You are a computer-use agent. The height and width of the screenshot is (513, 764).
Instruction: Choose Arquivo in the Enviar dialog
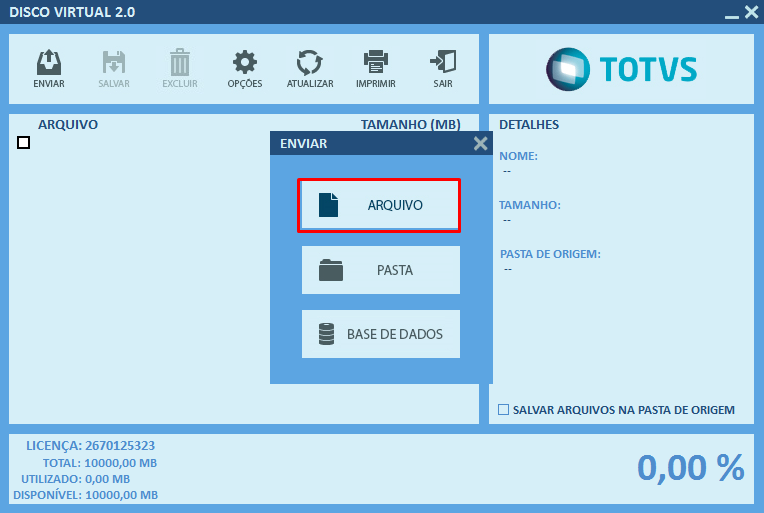[x=379, y=205]
